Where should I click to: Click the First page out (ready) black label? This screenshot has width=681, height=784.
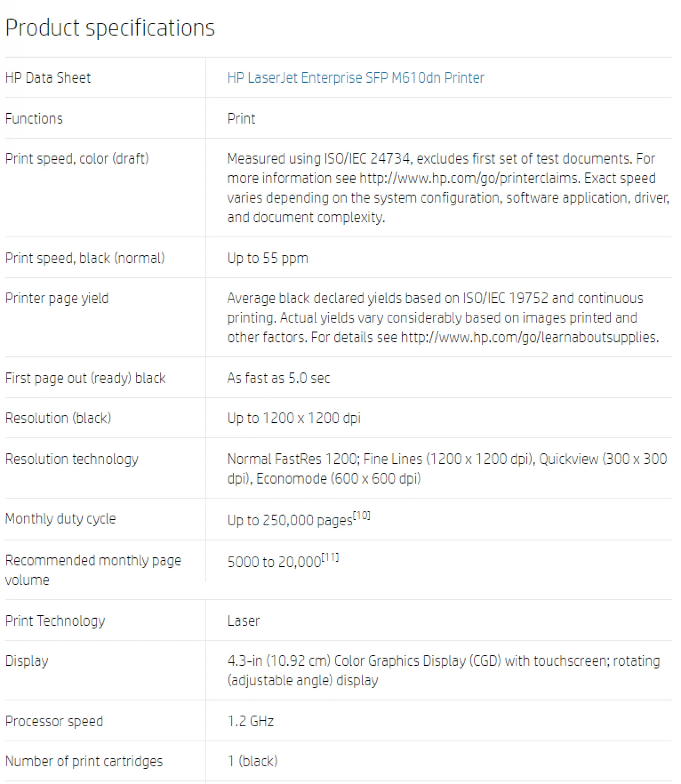coord(85,378)
